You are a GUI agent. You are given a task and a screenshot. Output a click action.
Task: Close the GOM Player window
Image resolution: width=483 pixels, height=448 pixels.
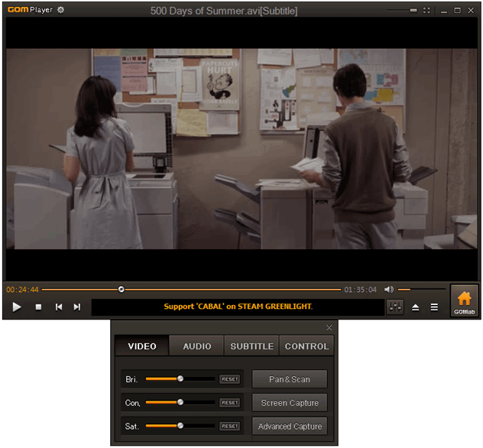(471, 11)
